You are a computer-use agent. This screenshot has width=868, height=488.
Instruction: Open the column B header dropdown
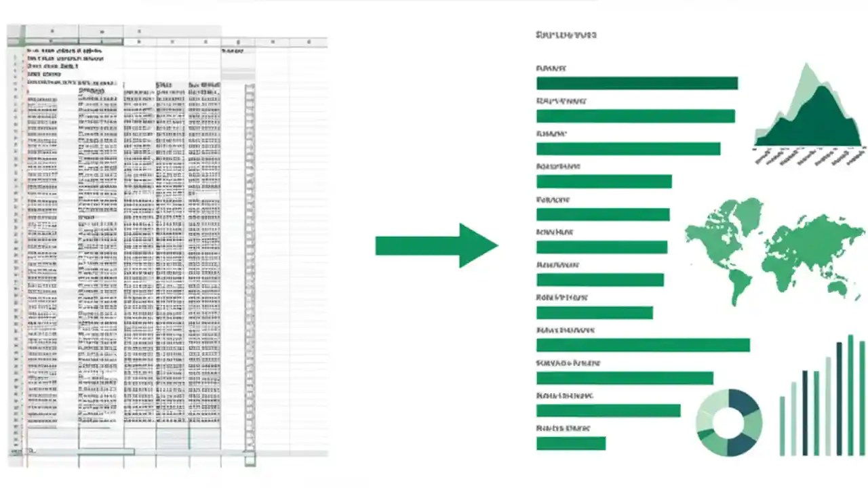pos(102,30)
